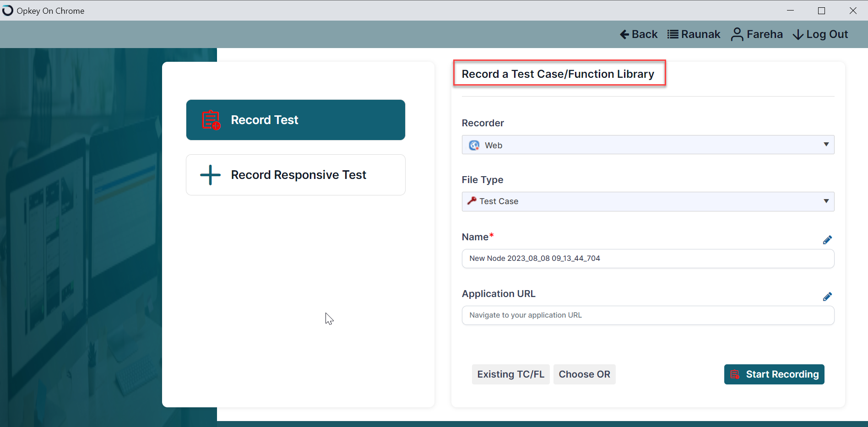Click the Choose OR button
This screenshot has width=868, height=427.
(x=585, y=374)
